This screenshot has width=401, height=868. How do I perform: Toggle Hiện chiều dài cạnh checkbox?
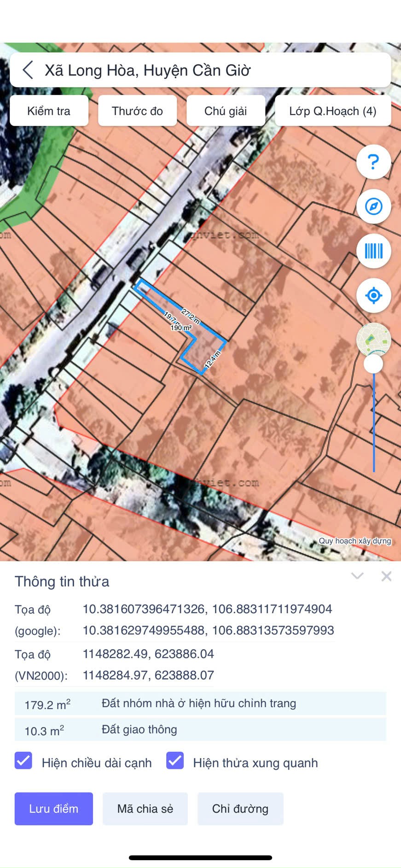click(23, 761)
